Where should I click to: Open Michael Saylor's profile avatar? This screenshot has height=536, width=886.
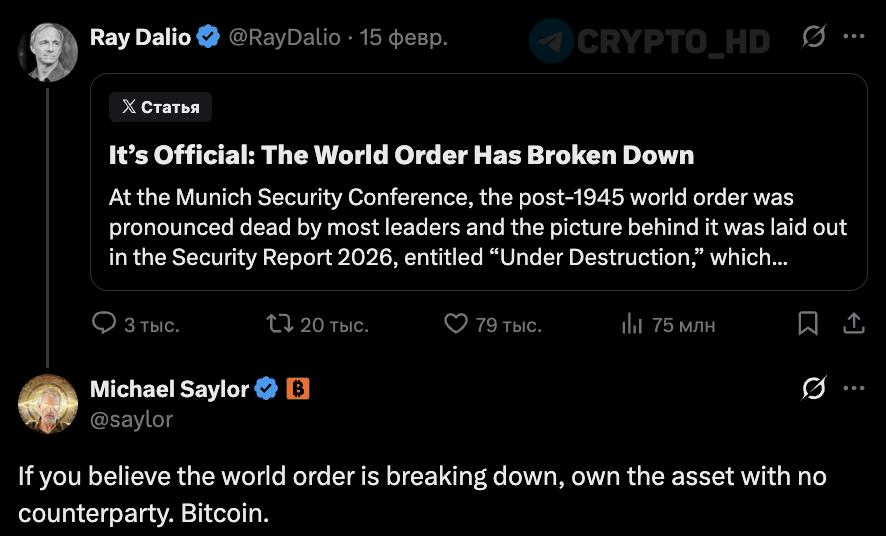point(48,403)
